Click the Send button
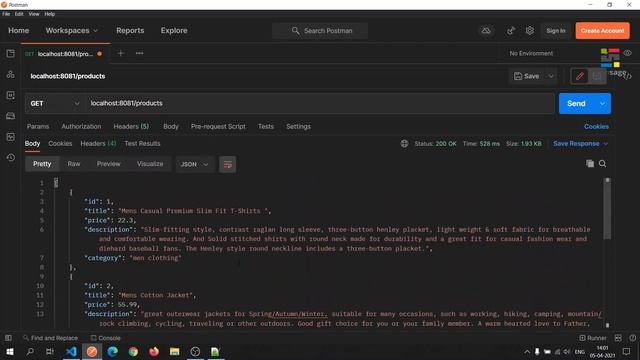The height and width of the screenshot is (360, 640). 576,104
